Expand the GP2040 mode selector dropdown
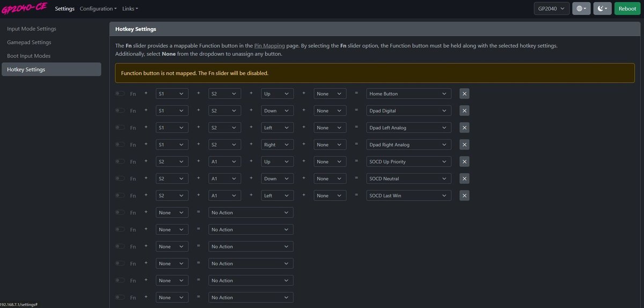The image size is (644, 308). coord(551,9)
